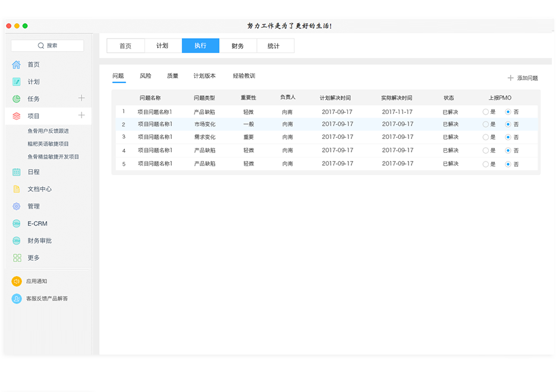Select 是 for row 5 上报PMO
The image size is (559, 392).
click(486, 164)
